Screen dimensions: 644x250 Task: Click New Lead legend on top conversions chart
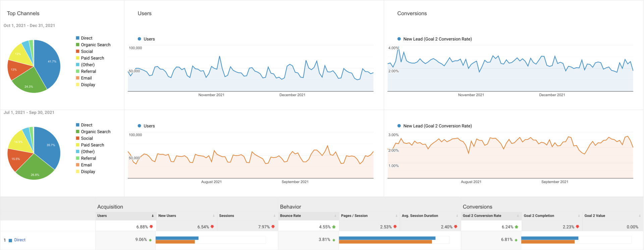coord(437,39)
